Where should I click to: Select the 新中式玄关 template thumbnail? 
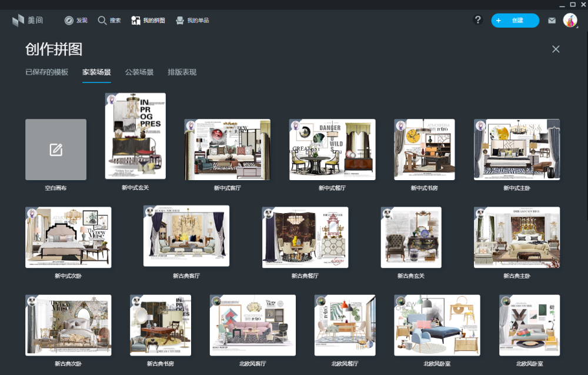coord(135,136)
